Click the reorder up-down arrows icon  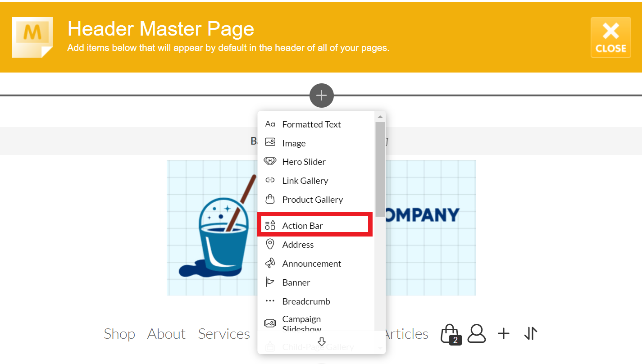531,333
